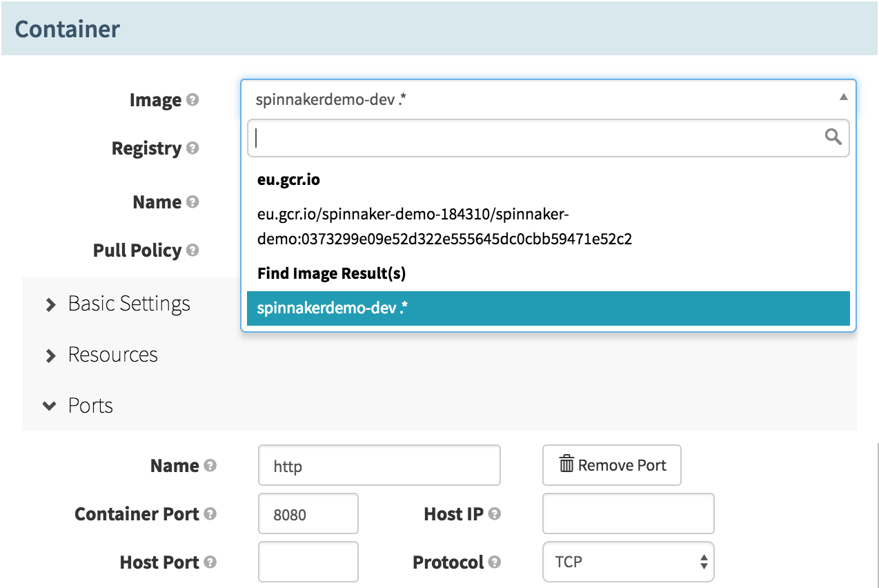Click the help icon next to Container Port
Image resolution: width=879 pixels, height=588 pixels.
click(210, 514)
